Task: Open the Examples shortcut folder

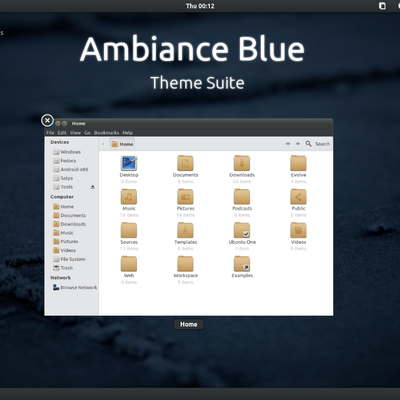Action: pos(242,264)
